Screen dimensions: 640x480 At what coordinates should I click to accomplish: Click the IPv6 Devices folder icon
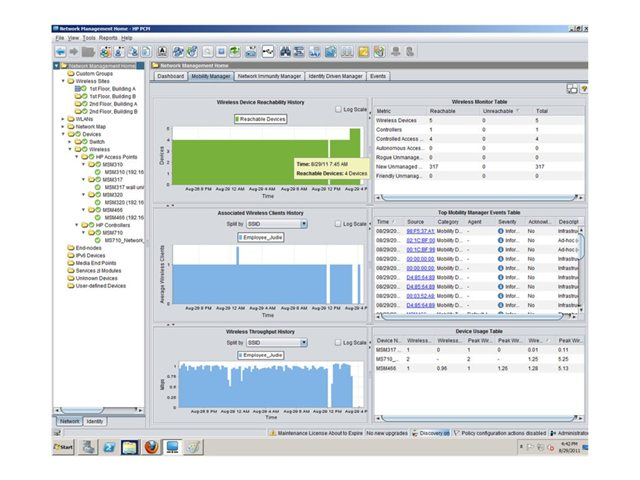69,256
